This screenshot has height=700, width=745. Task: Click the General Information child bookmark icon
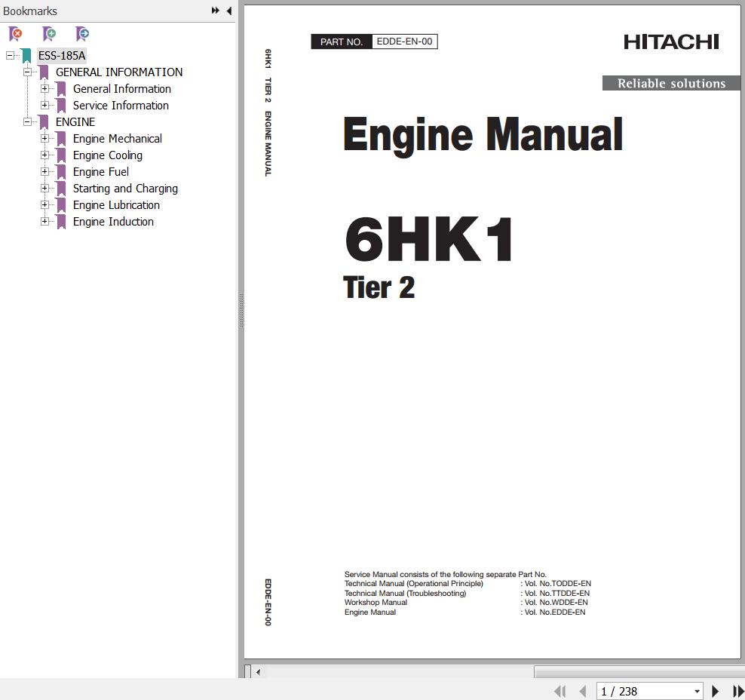click(x=61, y=89)
